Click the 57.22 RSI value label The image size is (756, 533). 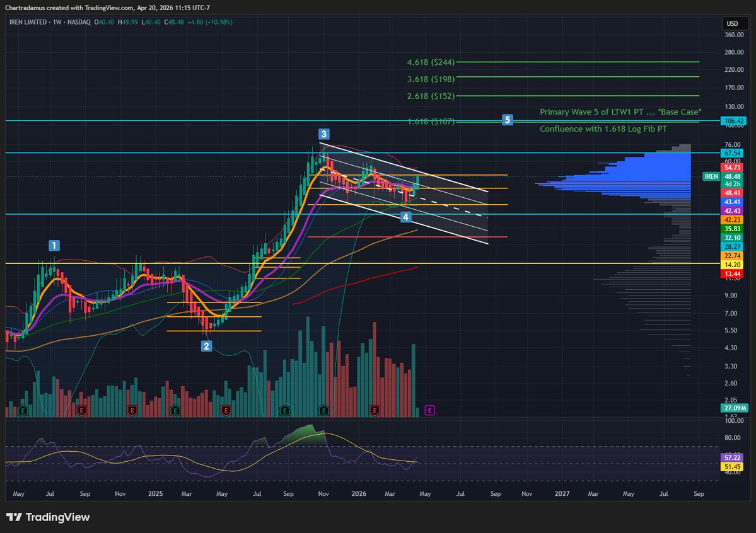pos(733,457)
